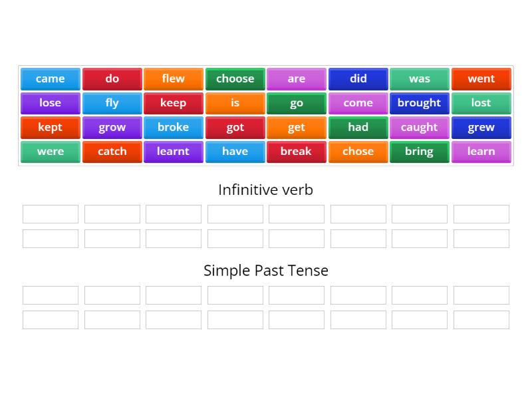
Task: Pick the orange 'flew' tile
Action: (x=174, y=79)
